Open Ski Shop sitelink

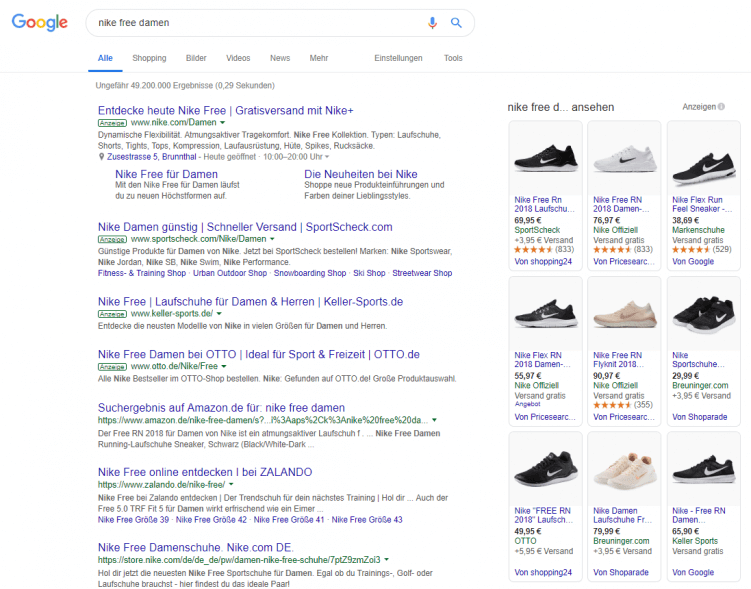coord(369,273)
